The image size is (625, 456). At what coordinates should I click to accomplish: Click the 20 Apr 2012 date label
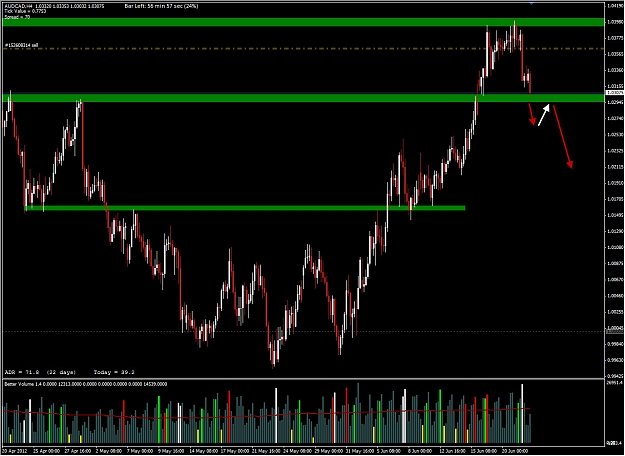point(14,451)
